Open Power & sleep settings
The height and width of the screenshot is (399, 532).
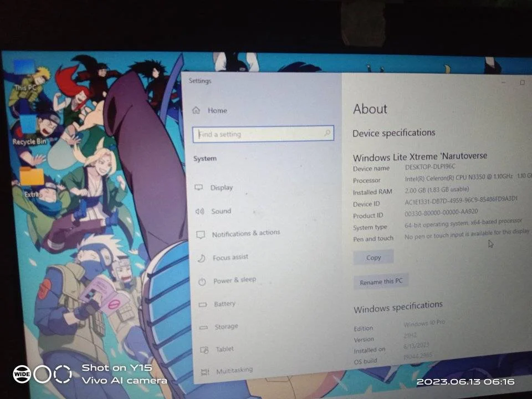(235, 280)
